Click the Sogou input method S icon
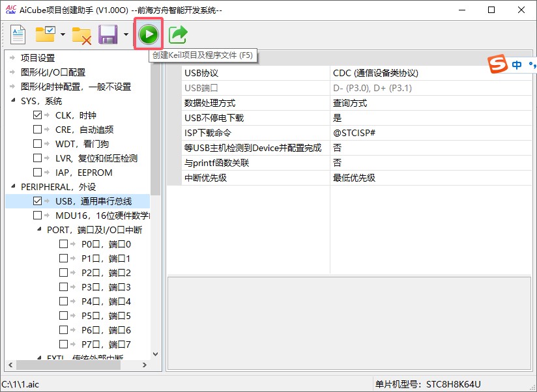 tap(498, 64)
